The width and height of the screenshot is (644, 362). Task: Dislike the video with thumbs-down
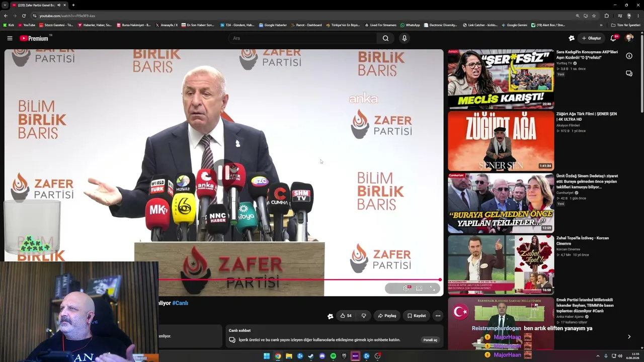click(363, 316)
